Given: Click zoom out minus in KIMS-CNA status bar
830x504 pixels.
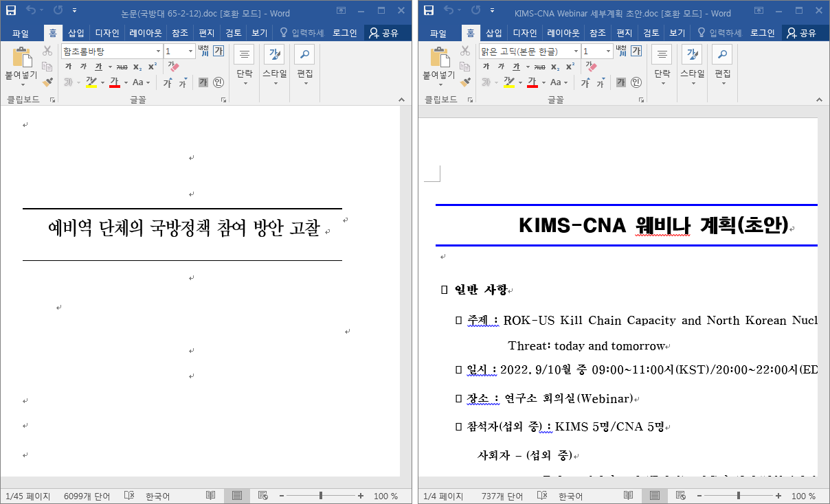Looking at the screenshot, I should tap(699, 496).
